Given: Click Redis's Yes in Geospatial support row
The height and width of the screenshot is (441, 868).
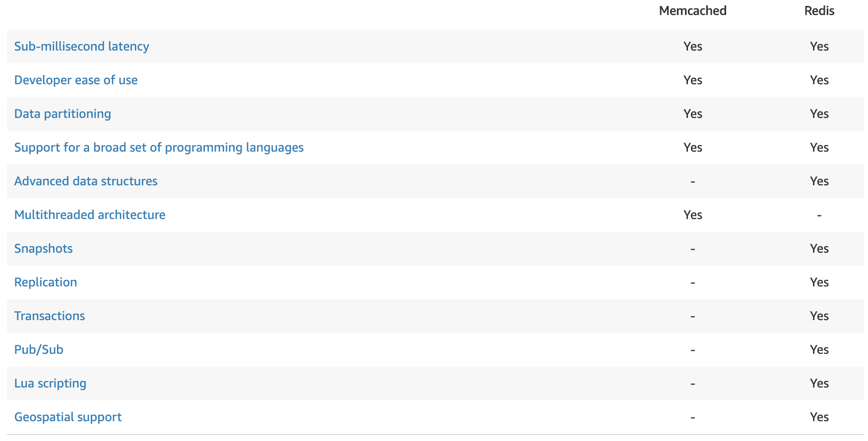Looking at the screenshot, I should point(819,417).
